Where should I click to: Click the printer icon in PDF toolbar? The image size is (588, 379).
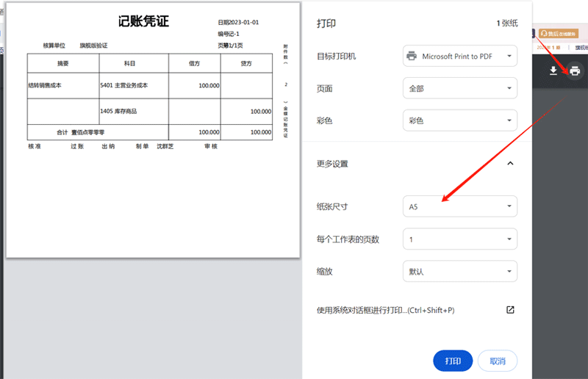[575, 71]
